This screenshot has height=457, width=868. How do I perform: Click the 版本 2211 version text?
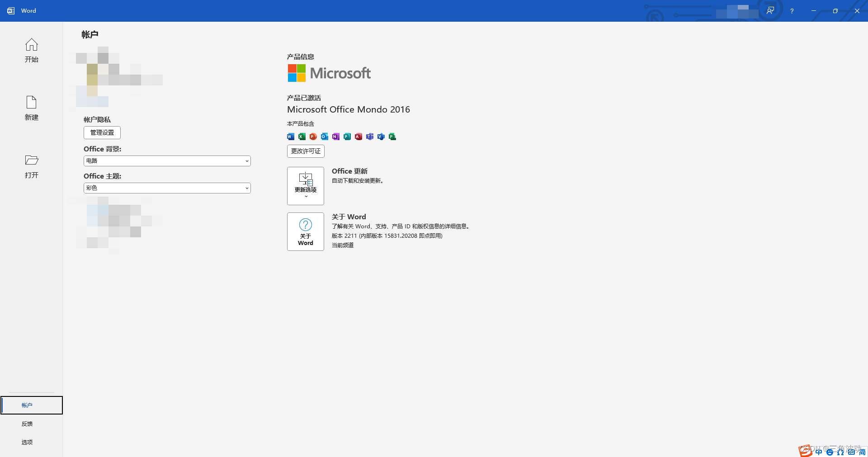click(x=387, y=236)
